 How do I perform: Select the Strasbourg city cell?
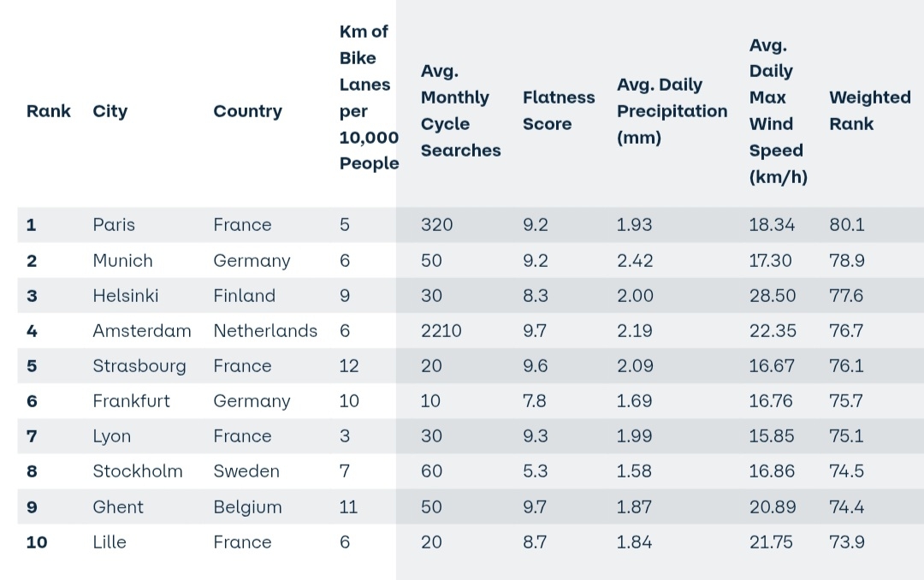(x=139, y=366)
